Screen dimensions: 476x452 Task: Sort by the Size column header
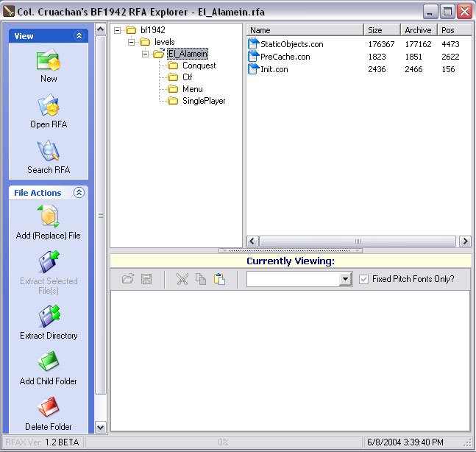(x=382, y=30)
